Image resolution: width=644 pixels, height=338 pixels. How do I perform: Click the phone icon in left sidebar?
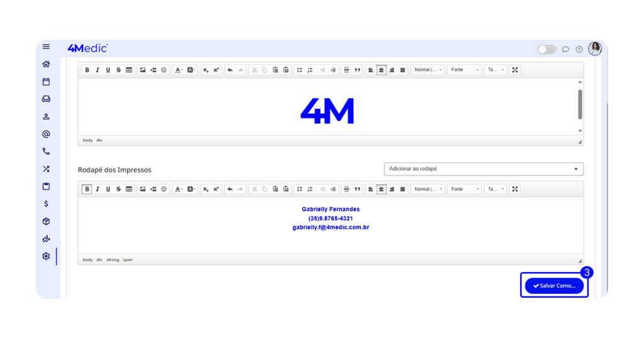[x=46, y=152]
